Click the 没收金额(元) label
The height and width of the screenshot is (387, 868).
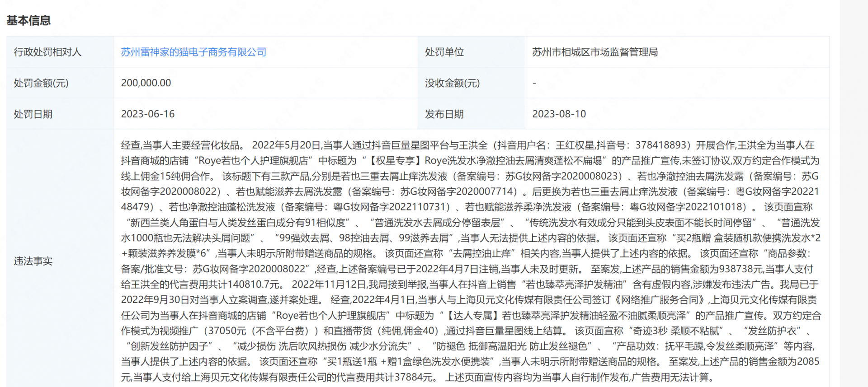point(452,83)
